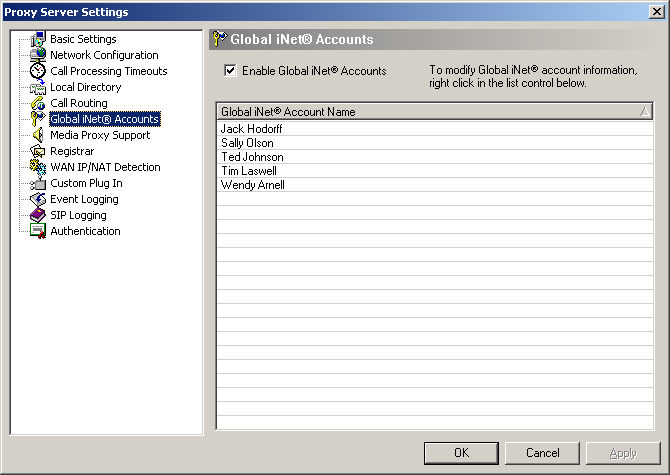Screen dimensions: 670x475
Task: Select SIP Logging in the tree
Action: click(x=79, y=215)
